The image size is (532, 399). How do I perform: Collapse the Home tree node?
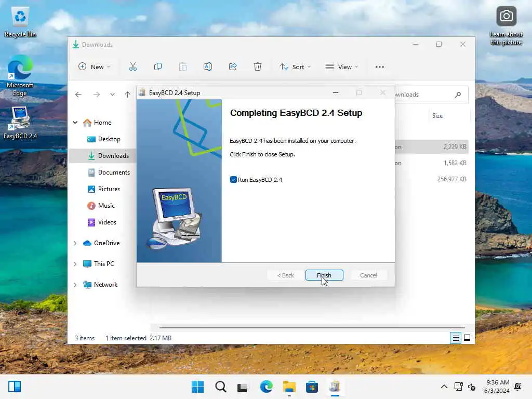(x=75, y=123)
